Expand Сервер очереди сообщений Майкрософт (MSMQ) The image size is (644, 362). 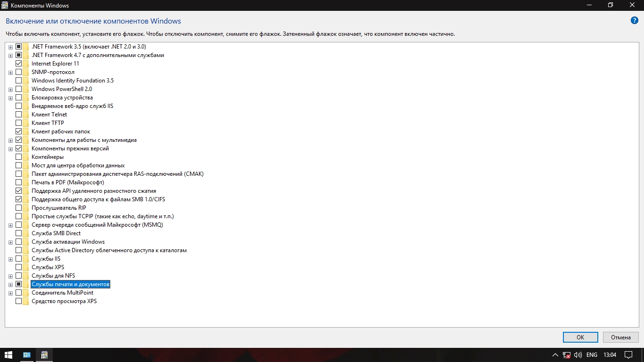tap(10, 225)
